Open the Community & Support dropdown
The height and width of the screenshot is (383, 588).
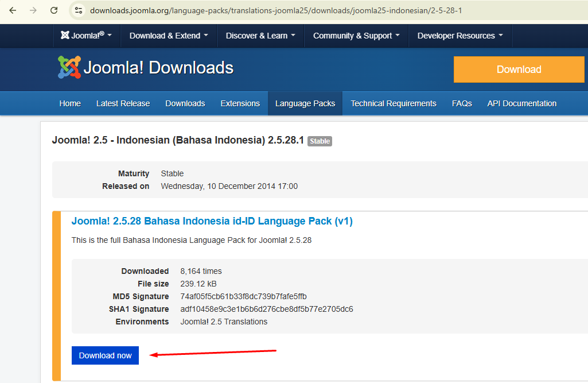pos(356,36)
